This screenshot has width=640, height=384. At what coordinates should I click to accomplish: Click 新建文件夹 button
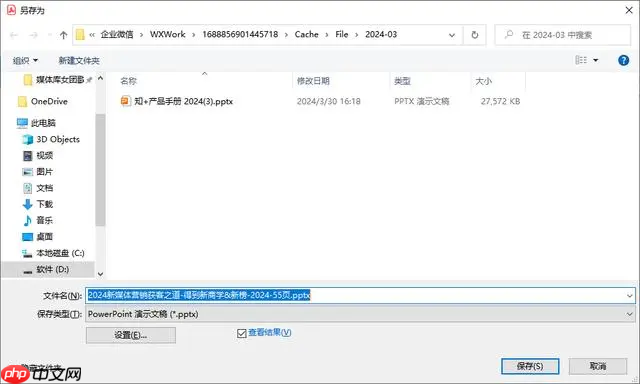79,60
